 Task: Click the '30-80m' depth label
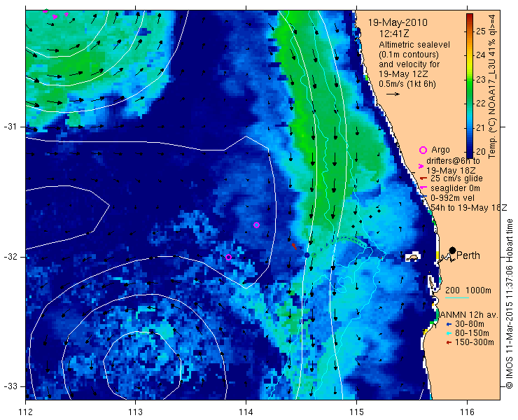[470, 324]
